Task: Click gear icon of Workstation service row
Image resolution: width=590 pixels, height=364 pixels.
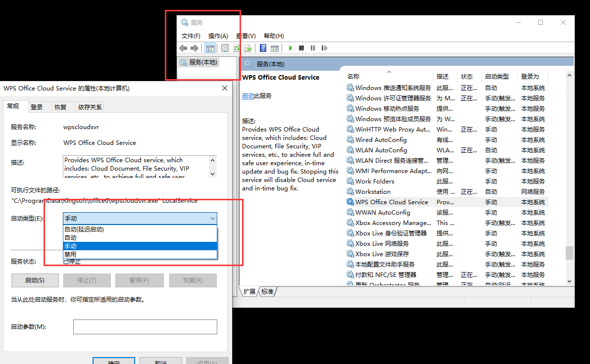Action: tap(350, 191)
